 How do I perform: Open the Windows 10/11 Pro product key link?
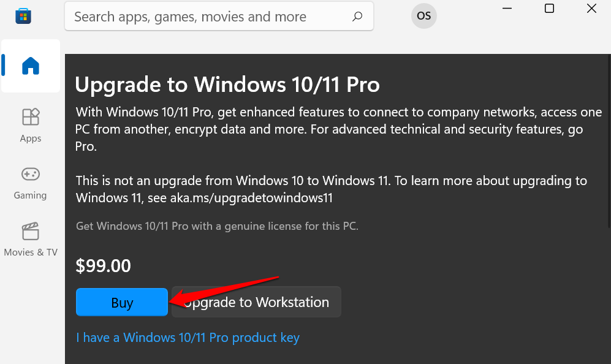(188, 338)
